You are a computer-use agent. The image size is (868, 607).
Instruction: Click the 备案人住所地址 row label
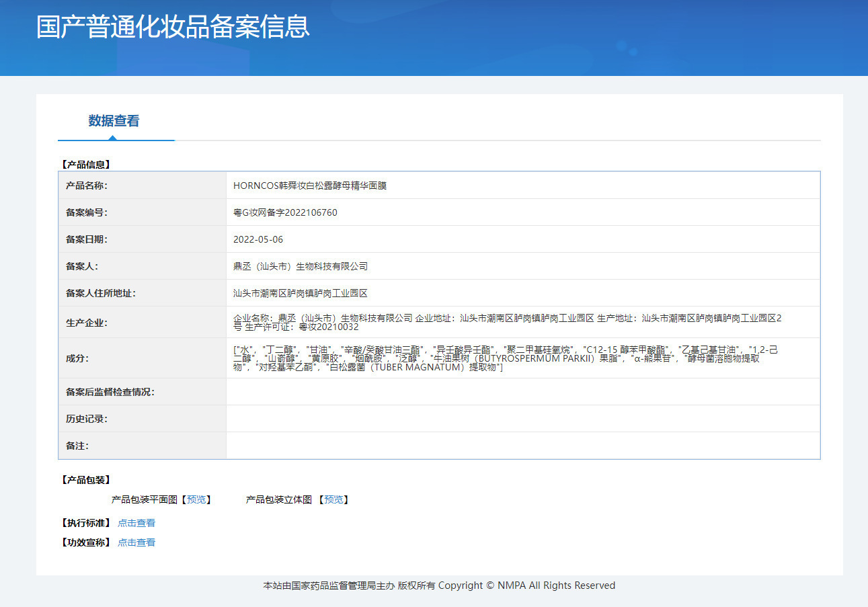[100, 293]
